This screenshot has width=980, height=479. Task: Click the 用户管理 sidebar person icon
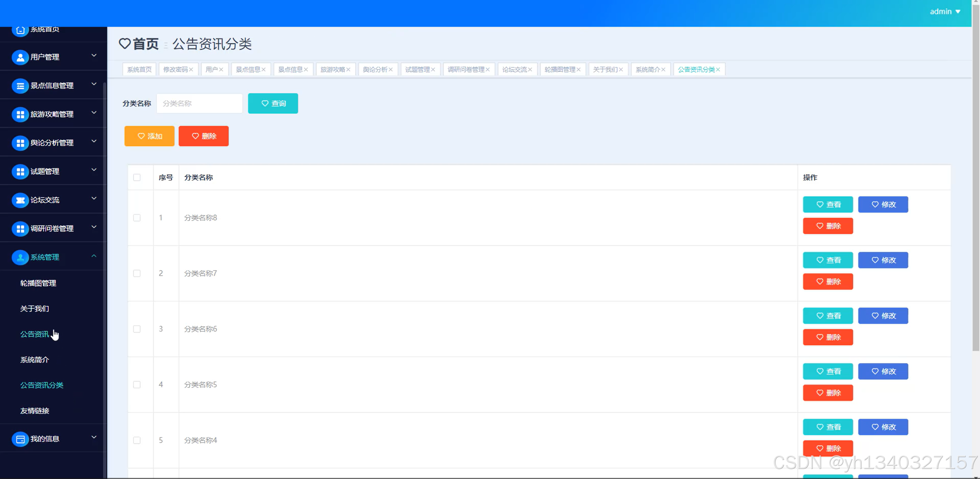click(x=20, y=57)
